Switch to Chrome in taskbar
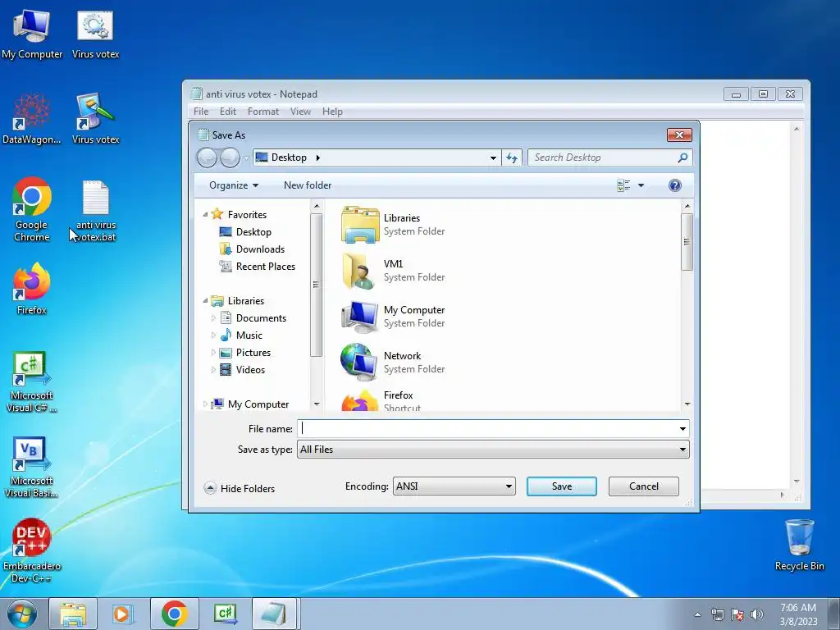The height and width of the screenshot is (630, 840). 174,614
